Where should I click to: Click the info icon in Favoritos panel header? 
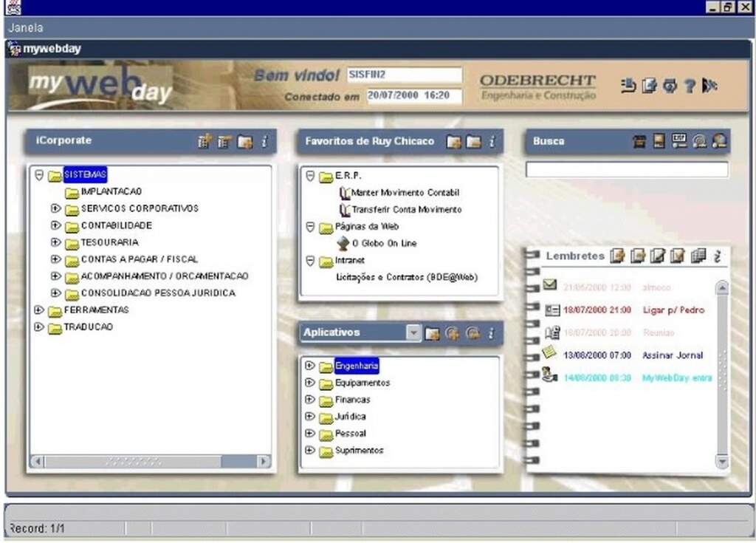492,141
